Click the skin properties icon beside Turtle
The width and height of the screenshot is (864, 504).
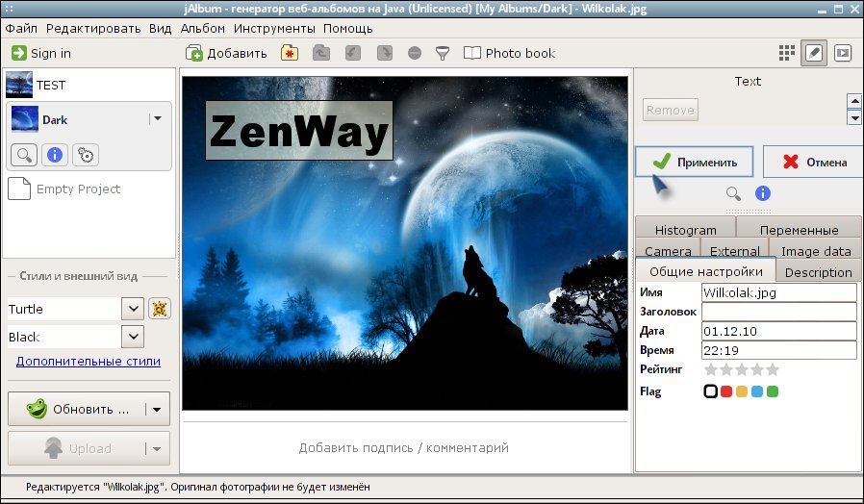(x=160, y=309)
